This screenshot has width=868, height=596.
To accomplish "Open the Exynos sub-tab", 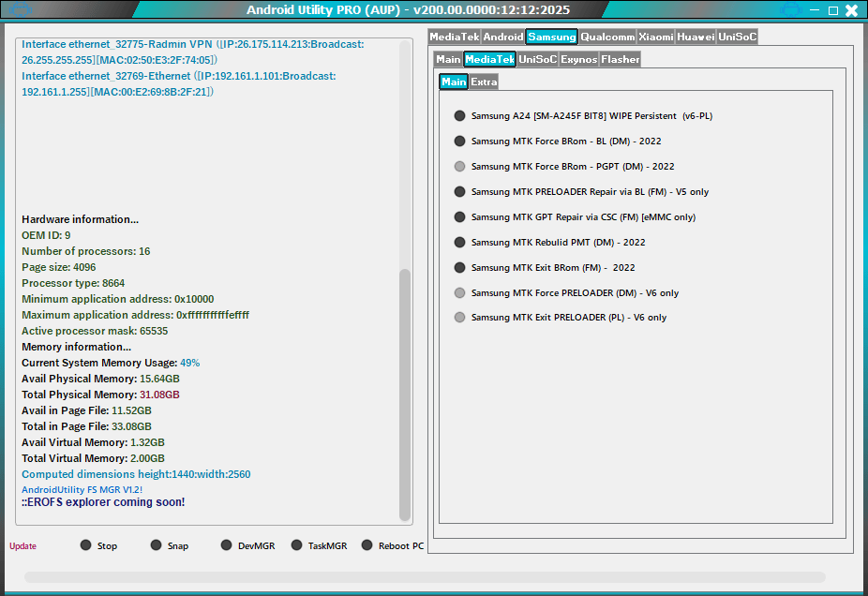I will (x=579, y=58).
